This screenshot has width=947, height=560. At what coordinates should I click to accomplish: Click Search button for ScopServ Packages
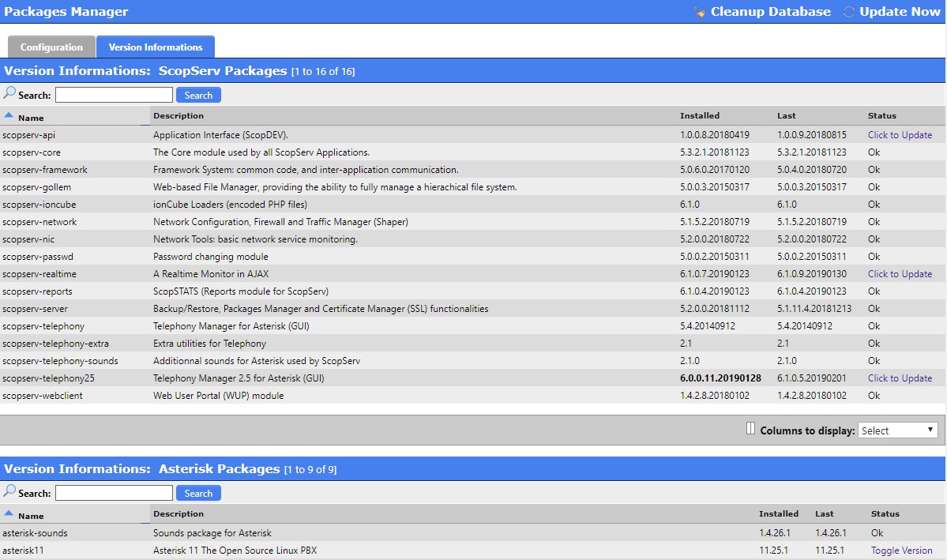(198, 95)
